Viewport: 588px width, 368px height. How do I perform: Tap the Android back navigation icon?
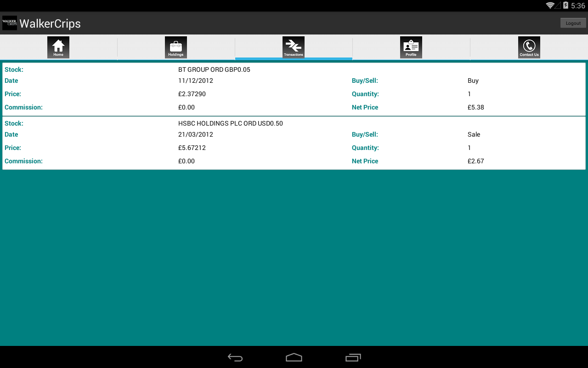coord(235,357)
